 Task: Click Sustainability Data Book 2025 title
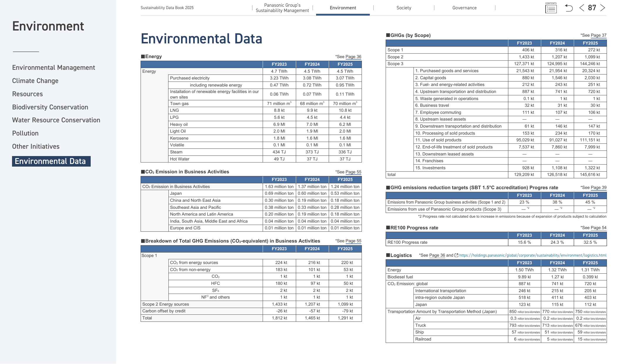[x=167, y=8]
